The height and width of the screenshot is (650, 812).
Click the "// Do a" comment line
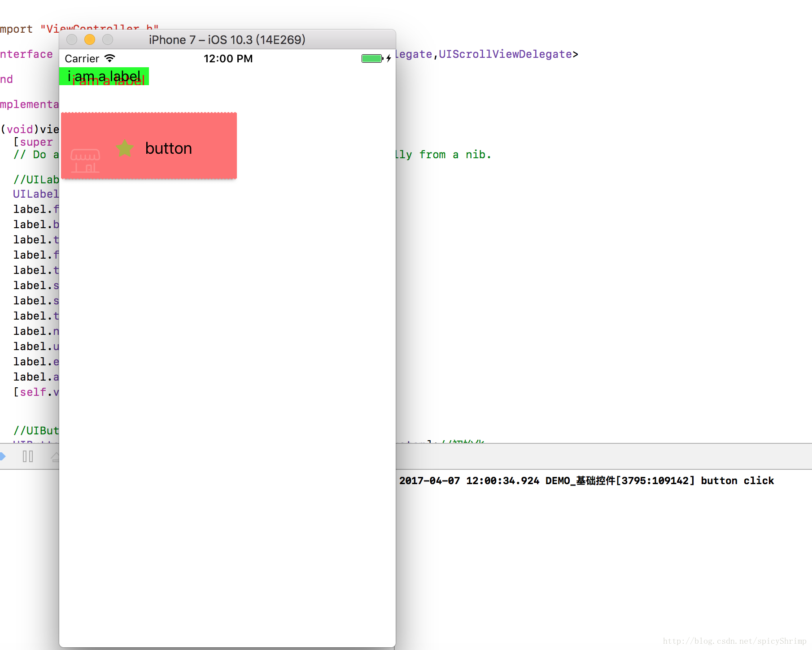point(36,155)
